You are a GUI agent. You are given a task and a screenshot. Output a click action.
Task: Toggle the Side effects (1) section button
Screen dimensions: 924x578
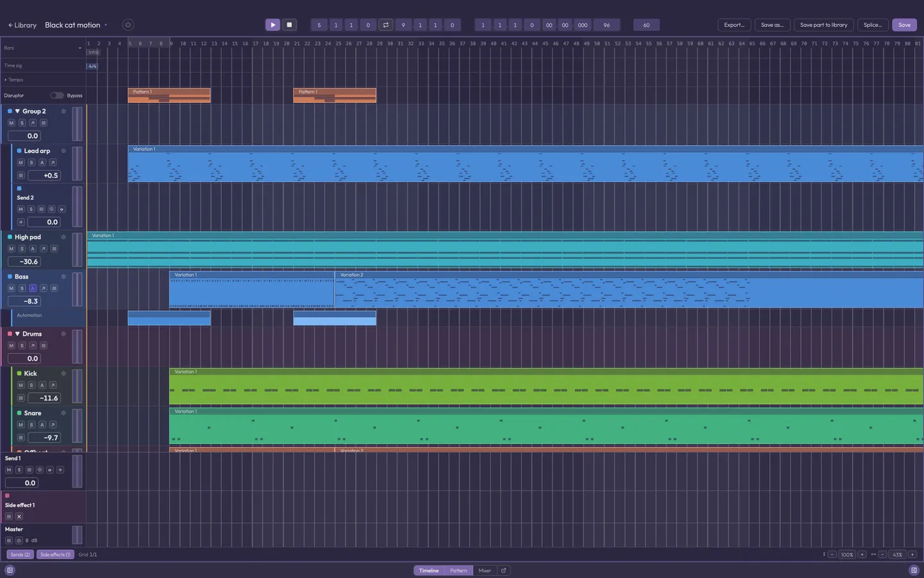tap(55, 555)
